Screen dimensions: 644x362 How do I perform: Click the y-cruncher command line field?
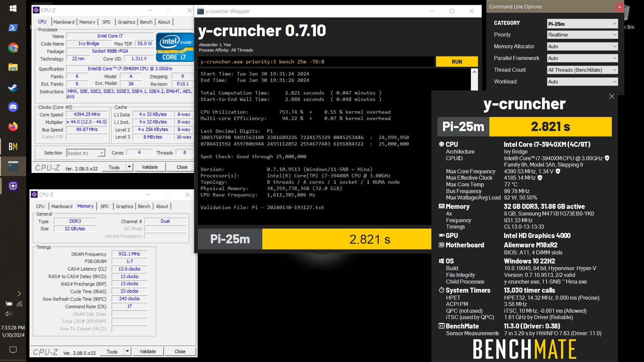tap(316, 62)
